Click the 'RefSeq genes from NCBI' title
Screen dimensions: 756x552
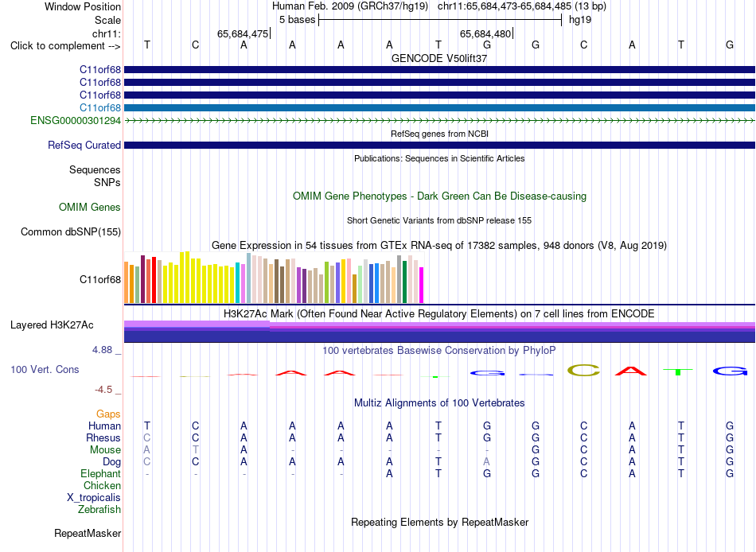point(439,134)
